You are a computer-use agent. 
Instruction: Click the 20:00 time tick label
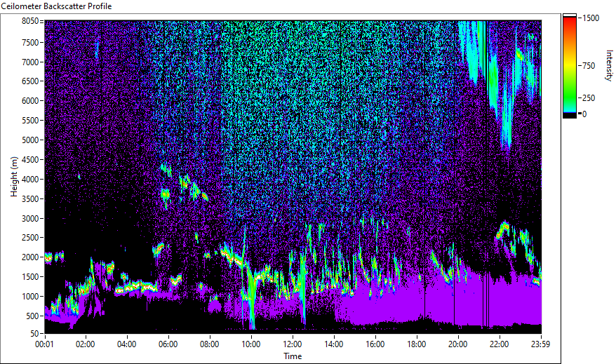(457, 344)
